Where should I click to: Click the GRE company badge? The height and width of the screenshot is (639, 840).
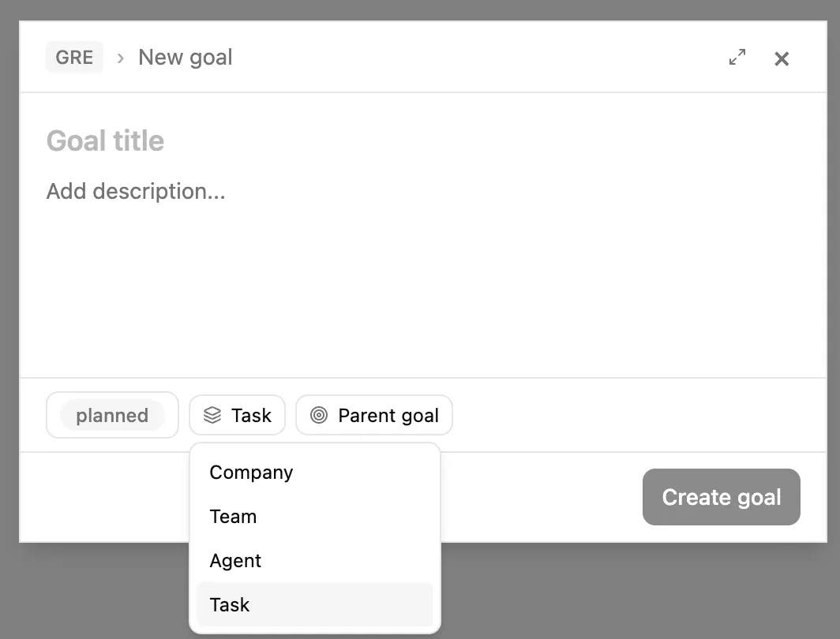tap(74, 58)
